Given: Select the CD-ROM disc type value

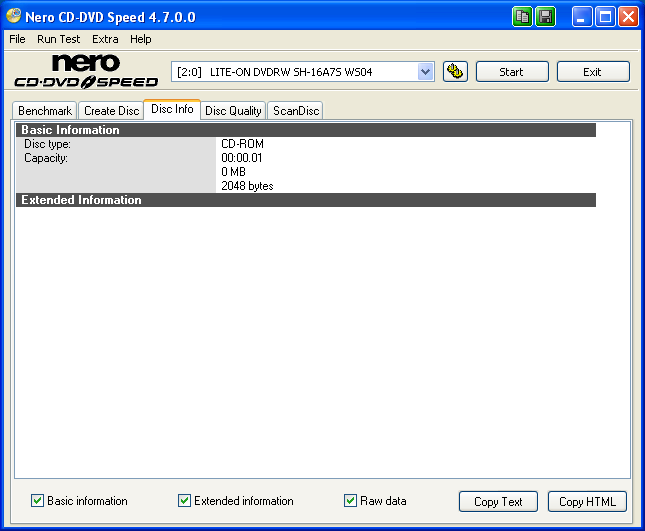Looking at the screenshot, I should pyautogui.click(x=242, y=144).
